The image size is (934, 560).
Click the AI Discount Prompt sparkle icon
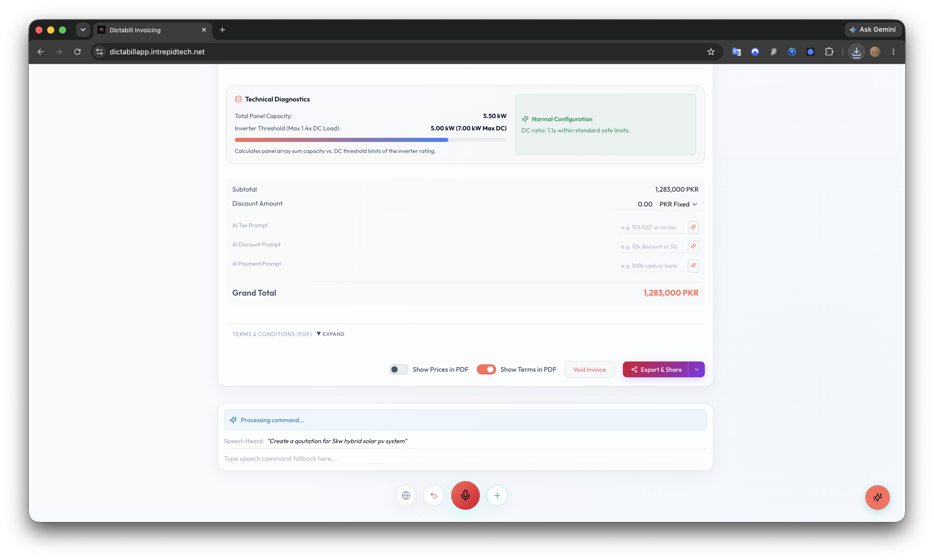point(693,246)
